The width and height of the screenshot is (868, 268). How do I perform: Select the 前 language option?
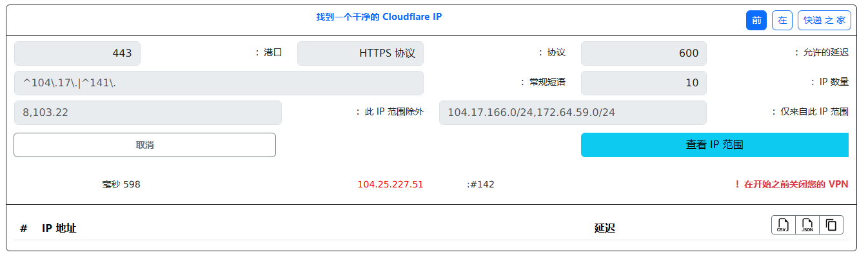(x=756, y=21)
